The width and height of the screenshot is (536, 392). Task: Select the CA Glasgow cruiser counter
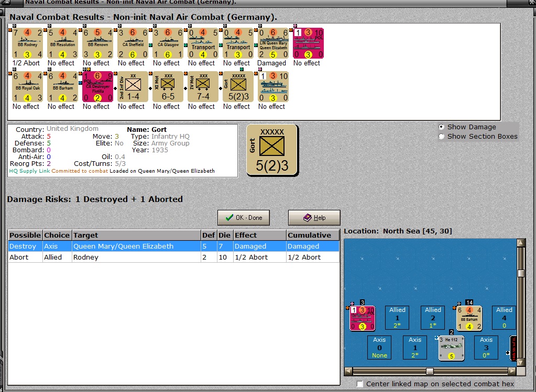[168, 43]
